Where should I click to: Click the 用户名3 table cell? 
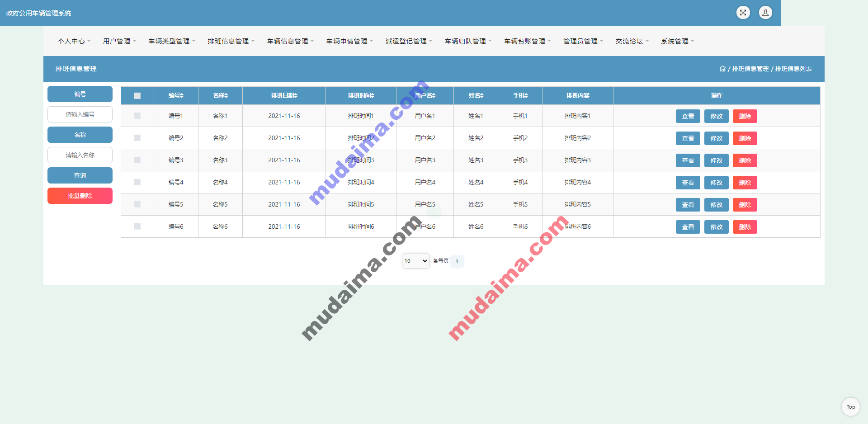(425, 160)
